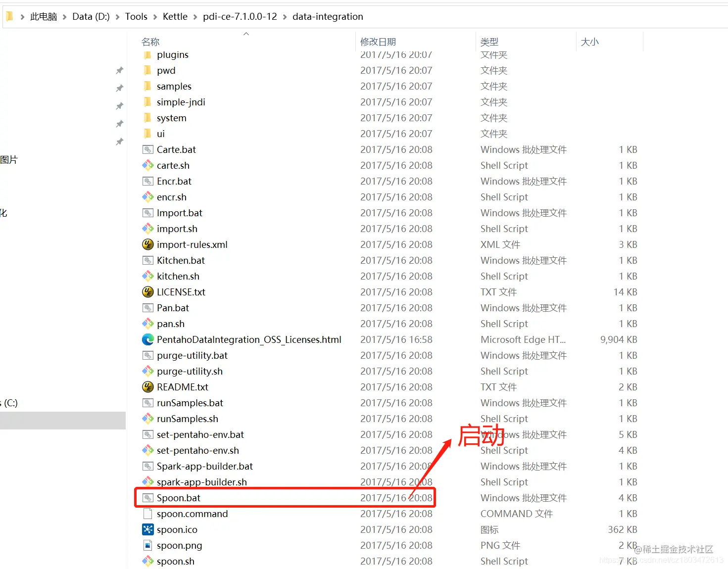728x569 pixels.
Task: Click the import.sh script icon
Action: (147, 229)
